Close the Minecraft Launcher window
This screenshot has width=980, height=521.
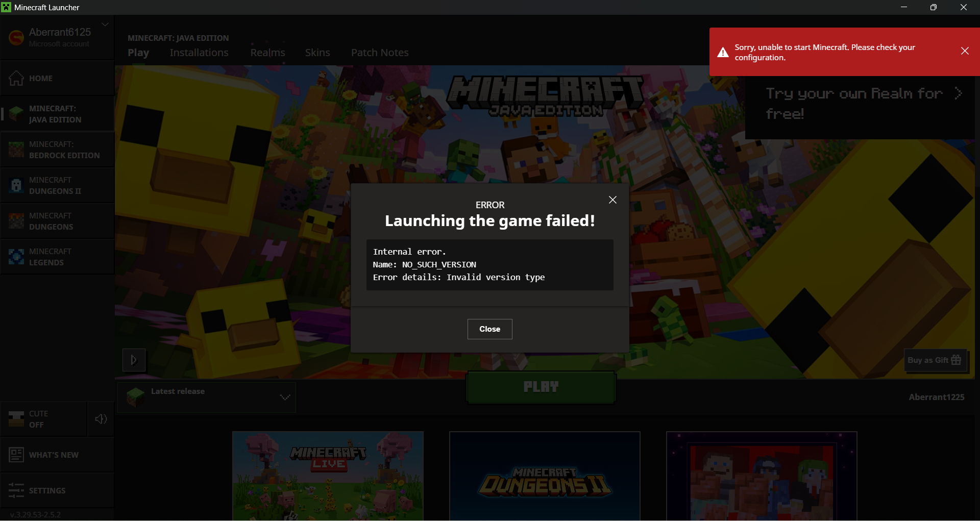964,7
